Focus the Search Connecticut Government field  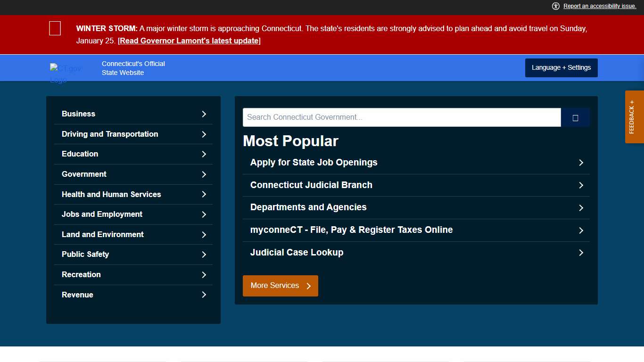(401, 117)
